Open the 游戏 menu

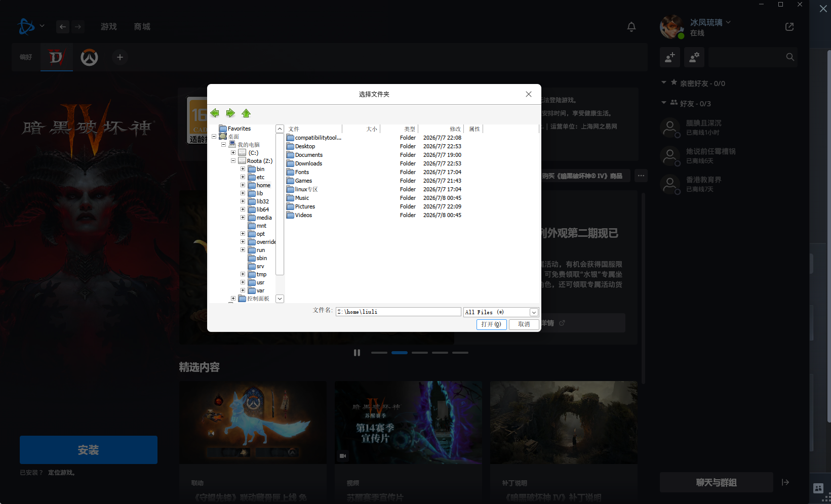(109, 26)
